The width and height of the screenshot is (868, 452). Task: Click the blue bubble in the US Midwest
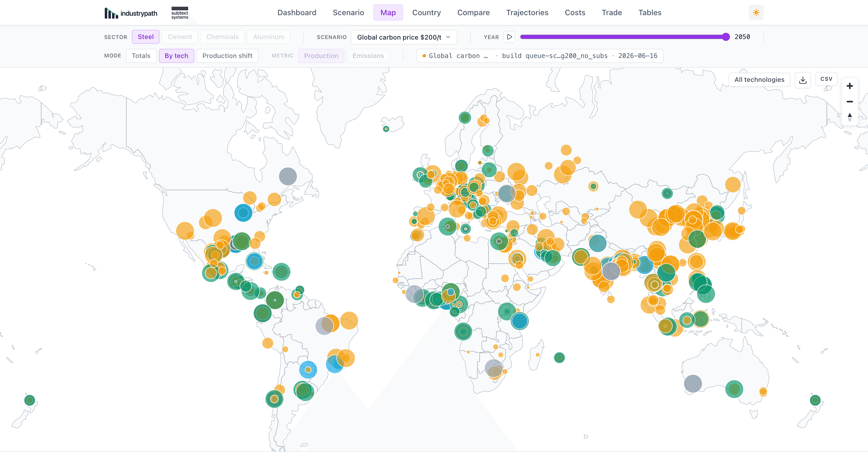coord(243,213)
